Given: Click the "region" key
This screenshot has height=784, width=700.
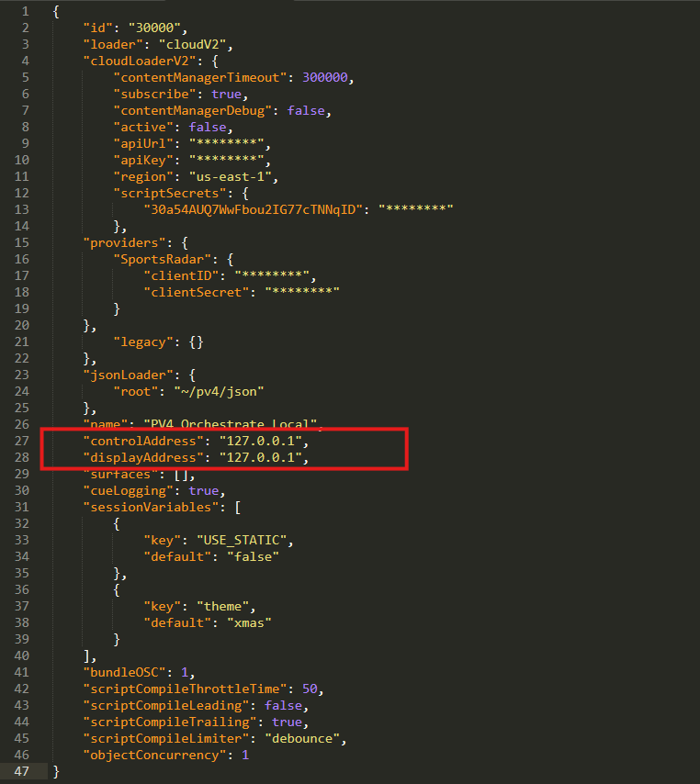Looking at the screenshot, I should (143, 176).
